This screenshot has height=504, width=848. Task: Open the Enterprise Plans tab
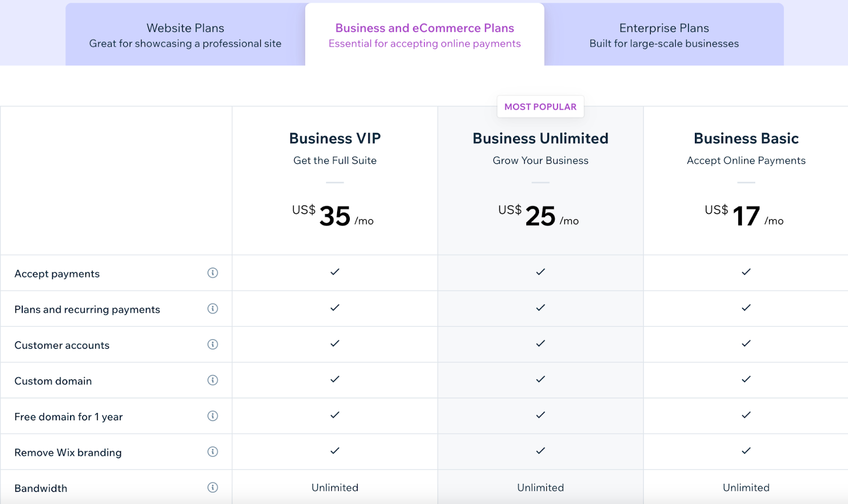tap(664, 34)
